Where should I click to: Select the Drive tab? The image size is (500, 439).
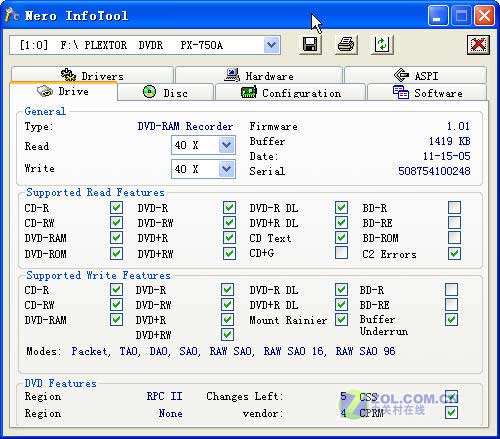(x=63, y=91)
